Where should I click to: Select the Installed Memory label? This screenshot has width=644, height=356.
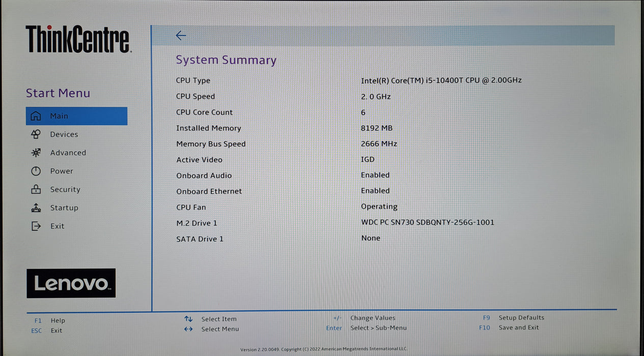209,128
